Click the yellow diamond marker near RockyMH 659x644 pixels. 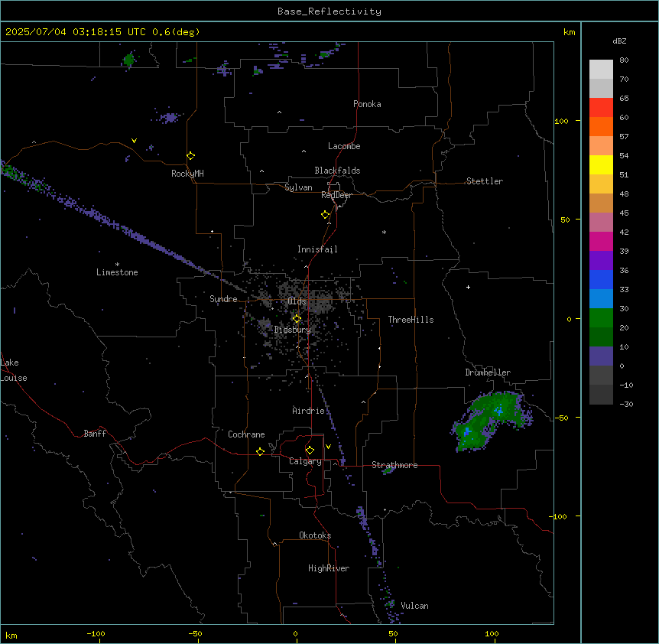pos(190,155)
